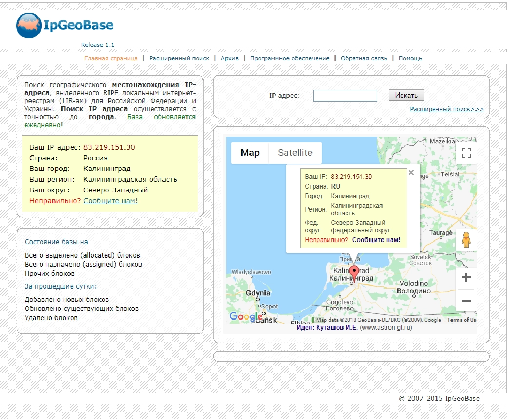
Task: Open Программное обеспечение menu item
Action: tap(290, 59)
